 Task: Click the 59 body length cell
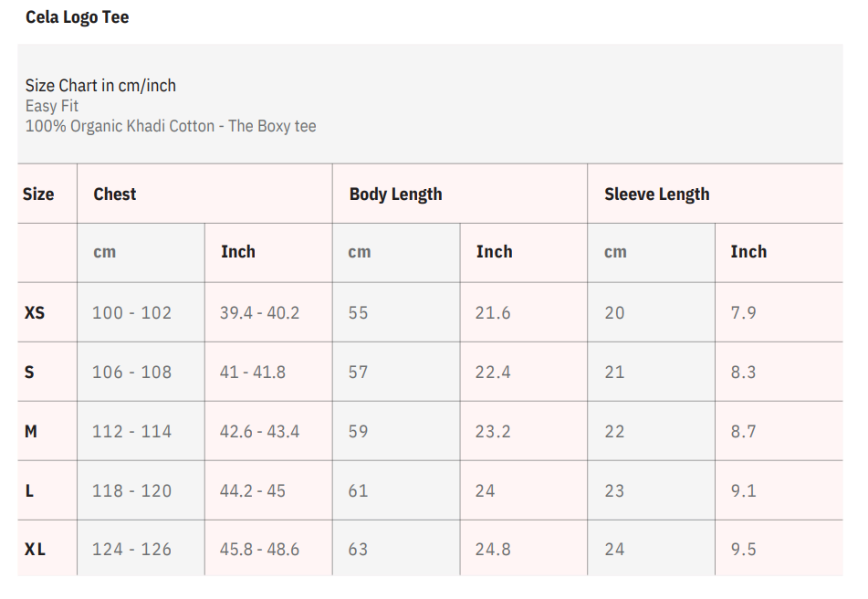[358, 431]
